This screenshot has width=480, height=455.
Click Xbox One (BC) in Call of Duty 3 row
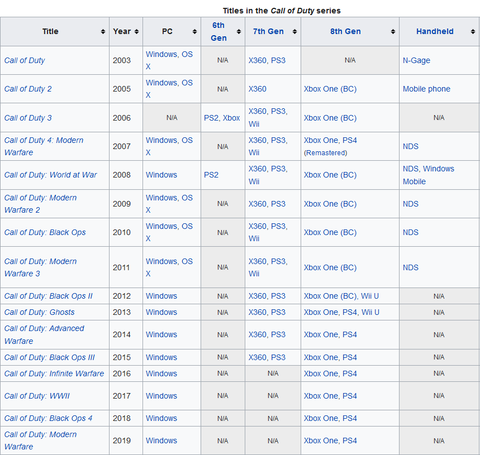click(x=330, y=118)
